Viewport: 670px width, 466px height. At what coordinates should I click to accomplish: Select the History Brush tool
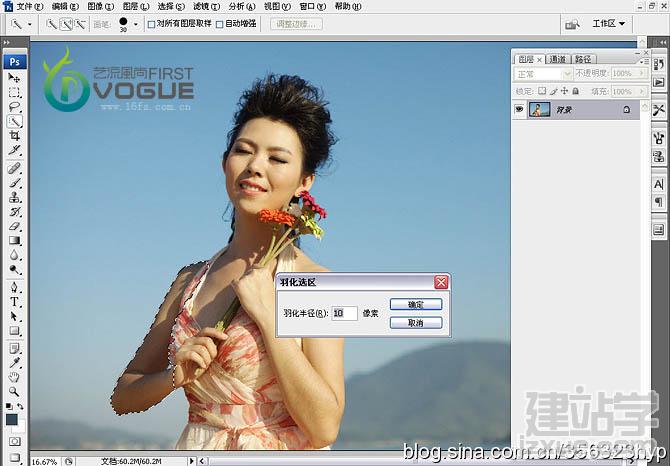click(14, 212)
